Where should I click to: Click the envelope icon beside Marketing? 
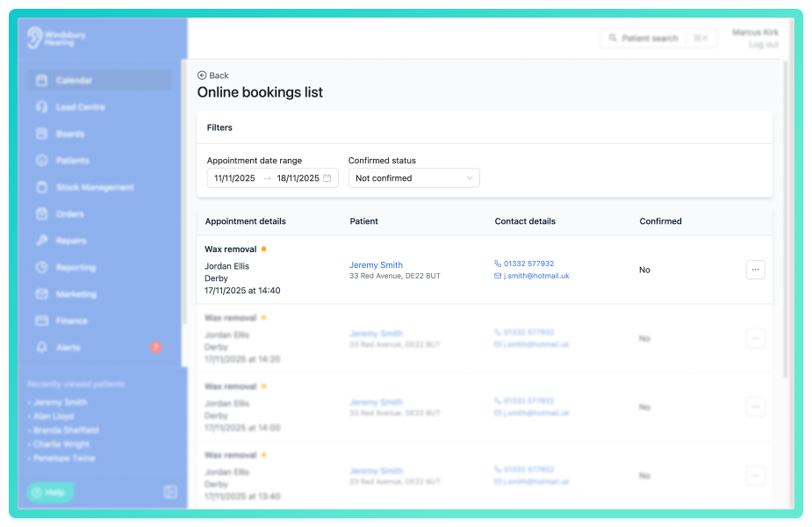click(42, 294)
